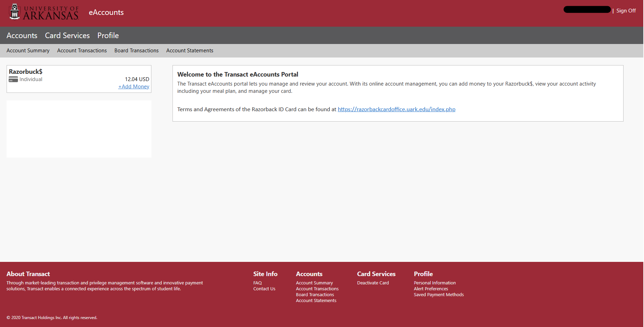The width and height of the screenshot is (644, 327).
Task: Click the Razorbuck$ card icon
Action: pos(13,80)
